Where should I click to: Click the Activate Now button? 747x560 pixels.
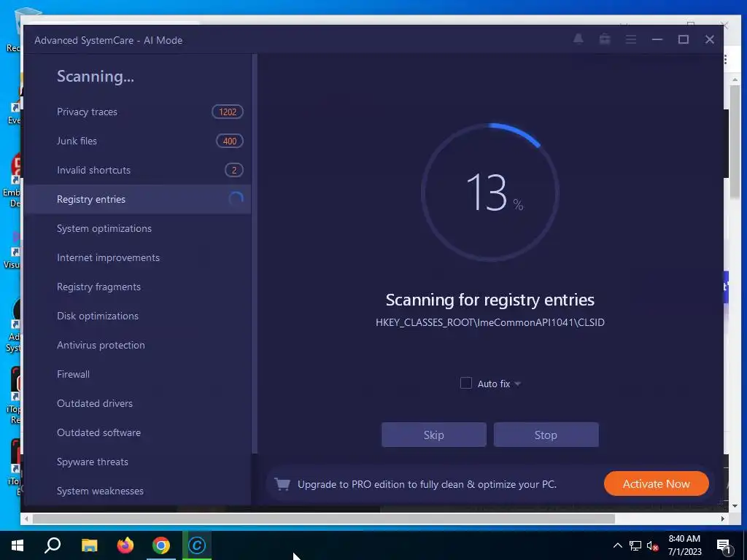click(656, 484)
